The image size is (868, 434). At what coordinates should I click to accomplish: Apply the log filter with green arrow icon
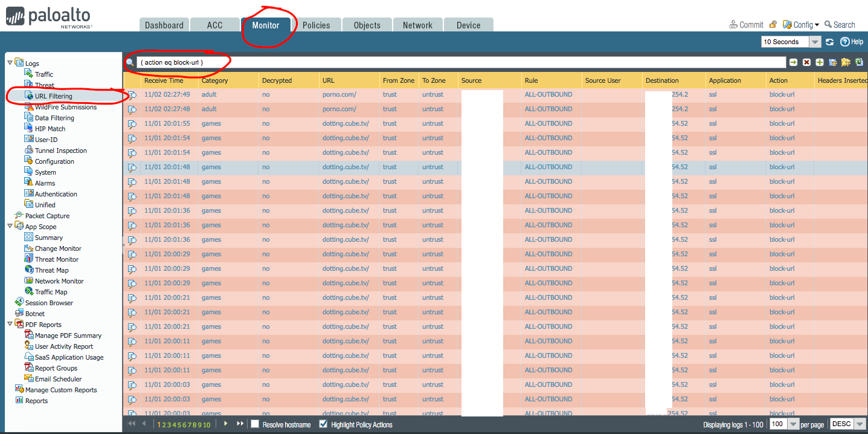[793, 62]
